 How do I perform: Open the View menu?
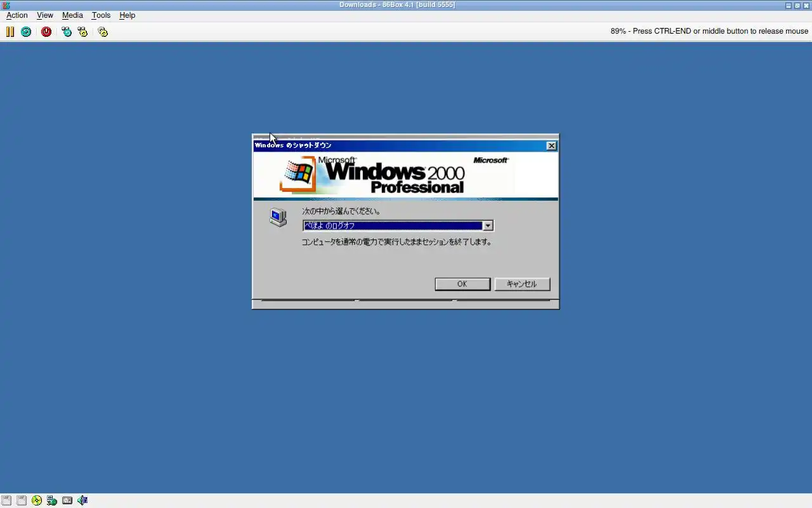tap(45, 15)
